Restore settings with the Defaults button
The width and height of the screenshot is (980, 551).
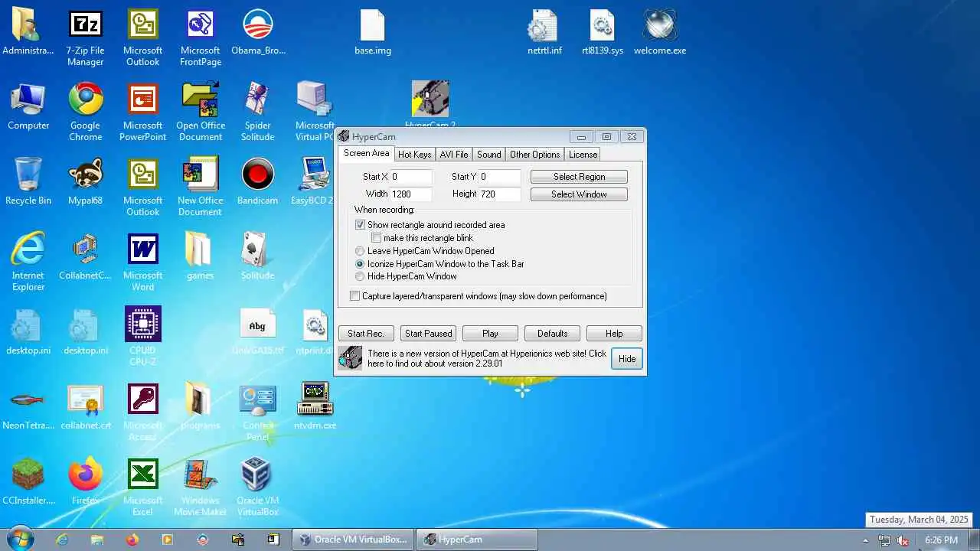[x=552, y=334]
